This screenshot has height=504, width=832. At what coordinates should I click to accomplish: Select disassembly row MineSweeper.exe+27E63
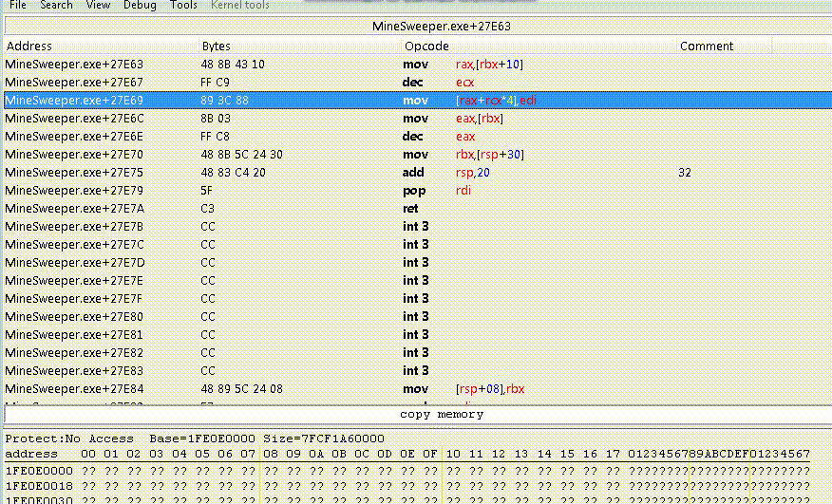coord(418,65)
